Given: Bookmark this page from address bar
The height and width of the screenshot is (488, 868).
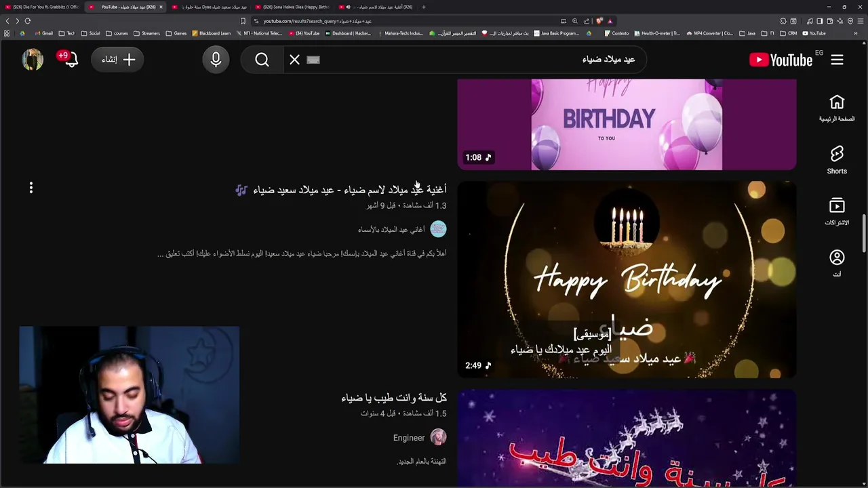Looking at the screenshot, I should (x=243, y=21).
